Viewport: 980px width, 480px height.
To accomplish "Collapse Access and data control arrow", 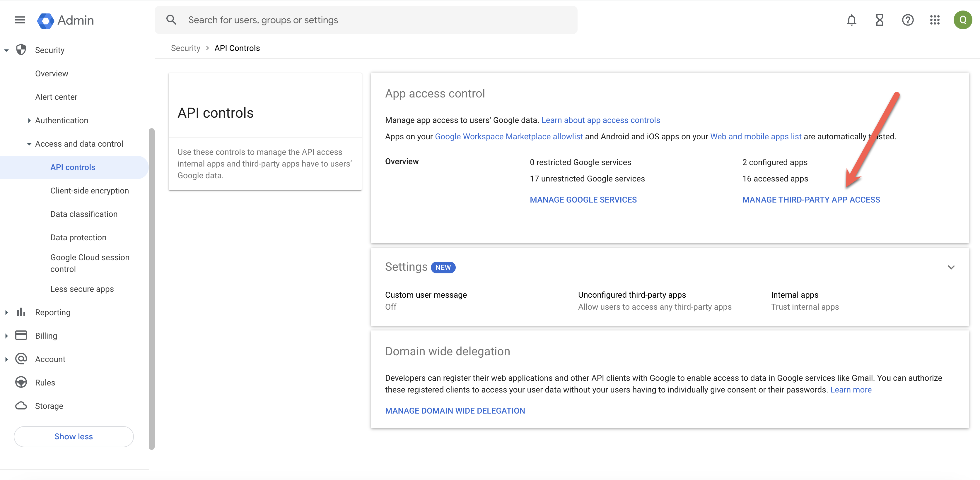I will coord(29,144).
